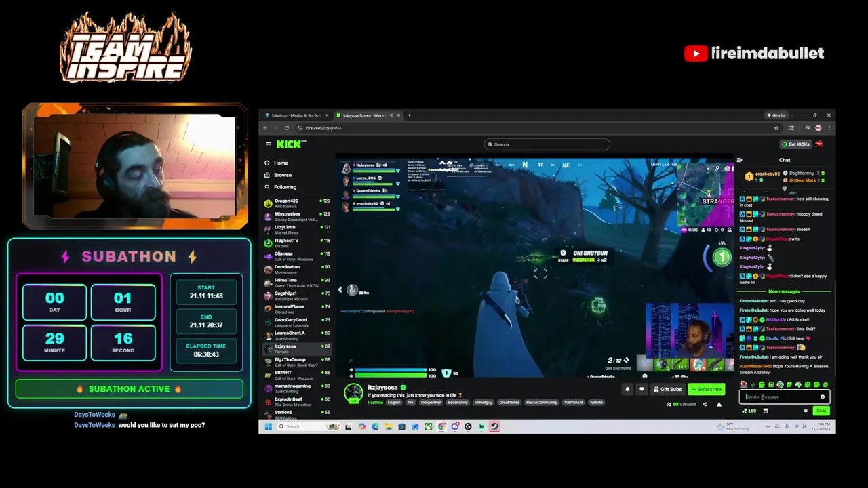Select the English tag
The height and width of the screenshot is (488, 868).
tap(394, 403)
